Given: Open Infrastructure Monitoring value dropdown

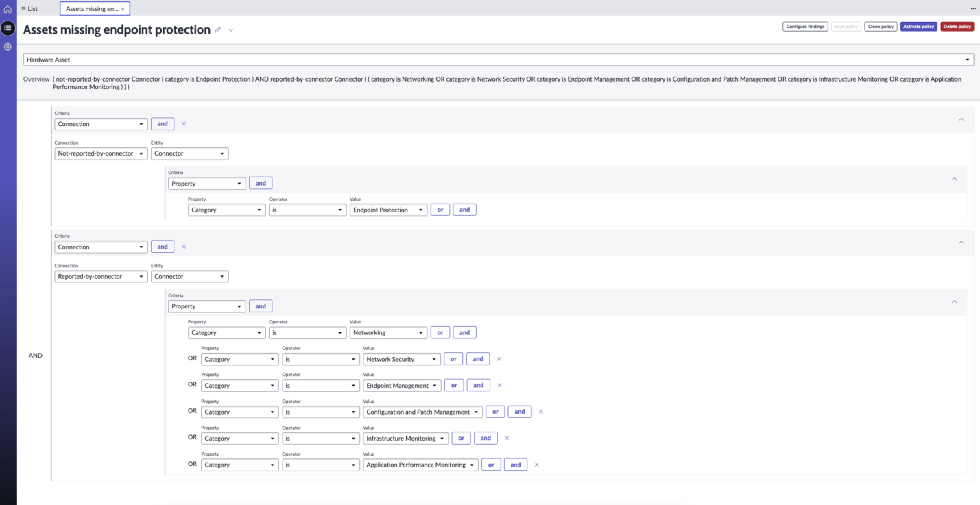Looking at the screenshot, I should click(x=406, y=439).
